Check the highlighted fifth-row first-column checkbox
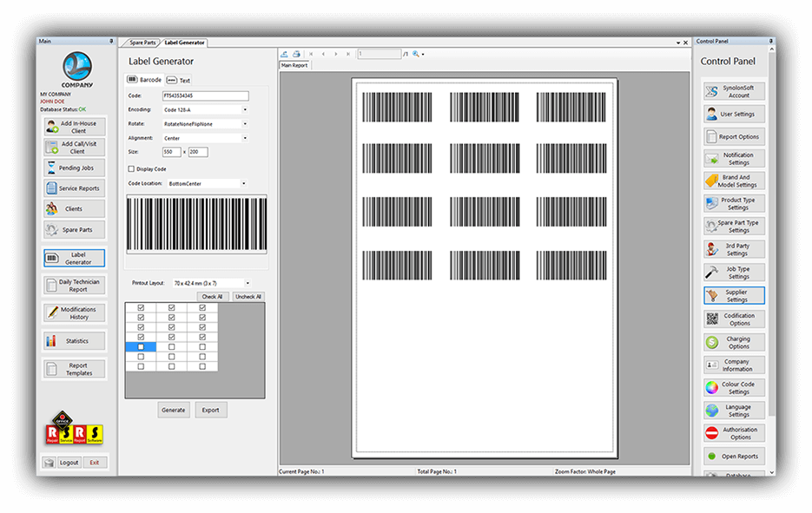This screenshot has height=513, width=812. [x=141, y=346]
